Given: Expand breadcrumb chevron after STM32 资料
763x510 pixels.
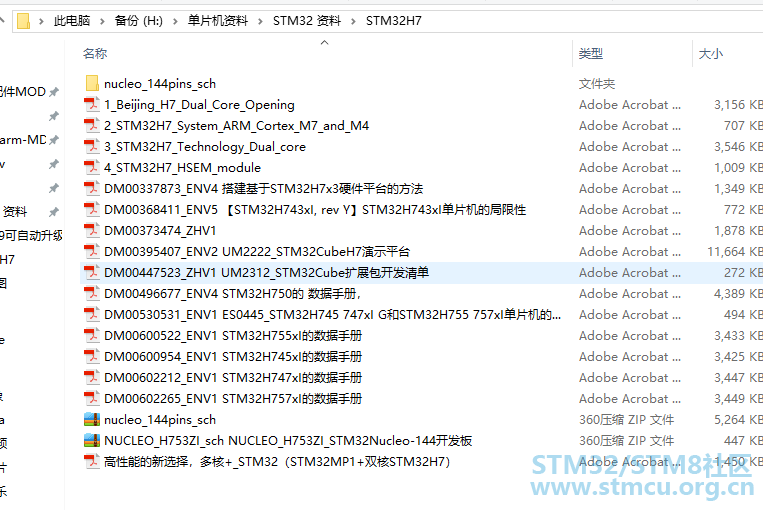Looking at the screenshot, I should [353, 21].
